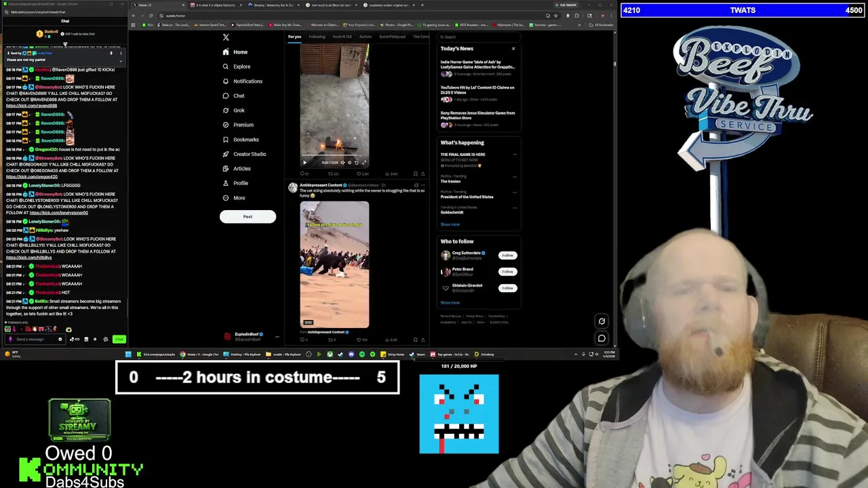Open options for Goldschmidt trend
868x488 pixels.
tap(515, 208)
